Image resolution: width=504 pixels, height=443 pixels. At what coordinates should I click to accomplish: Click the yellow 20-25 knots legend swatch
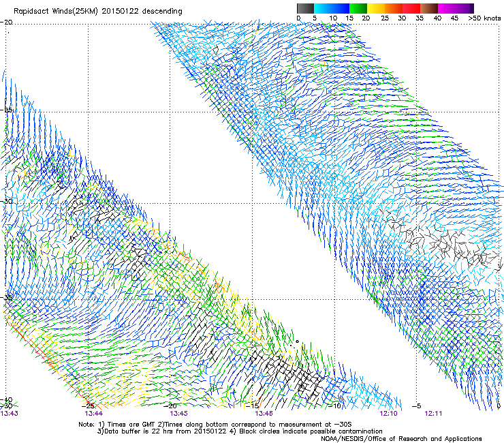point(376,8)
